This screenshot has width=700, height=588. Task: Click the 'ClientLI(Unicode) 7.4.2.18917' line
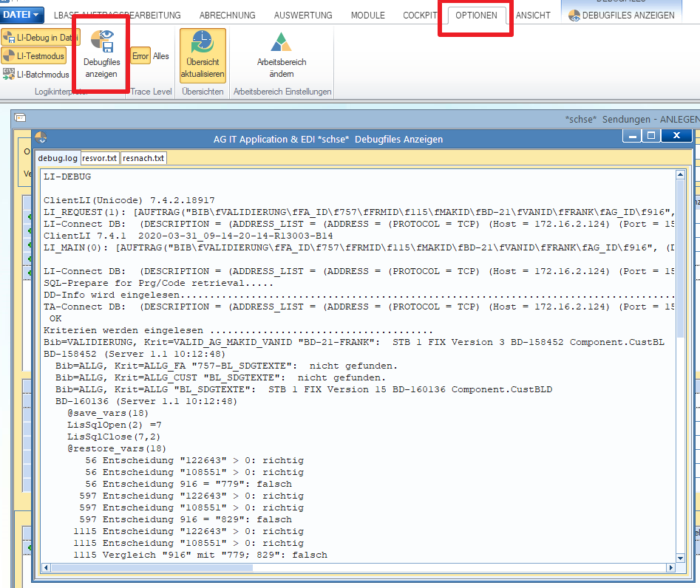[x=129, y=200]
